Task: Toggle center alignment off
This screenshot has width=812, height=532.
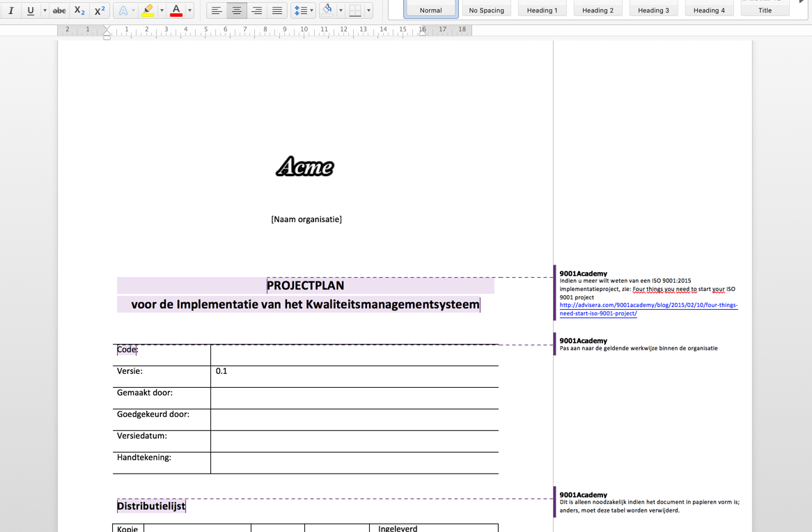Action: [x=236, y=10]
